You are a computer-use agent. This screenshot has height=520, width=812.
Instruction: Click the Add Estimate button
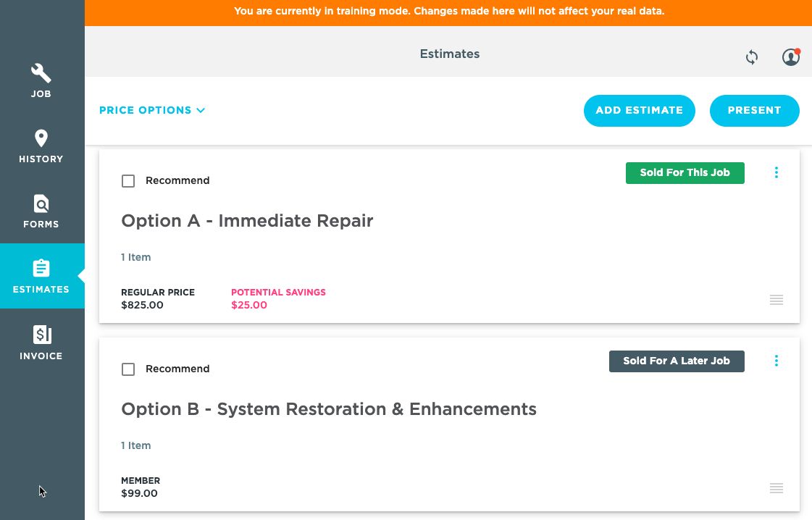639,110
